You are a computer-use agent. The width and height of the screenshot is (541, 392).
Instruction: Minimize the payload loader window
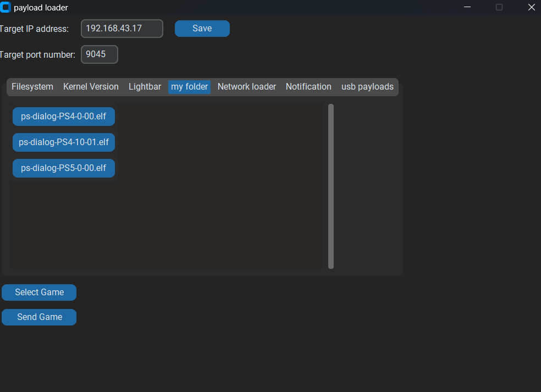467,7
